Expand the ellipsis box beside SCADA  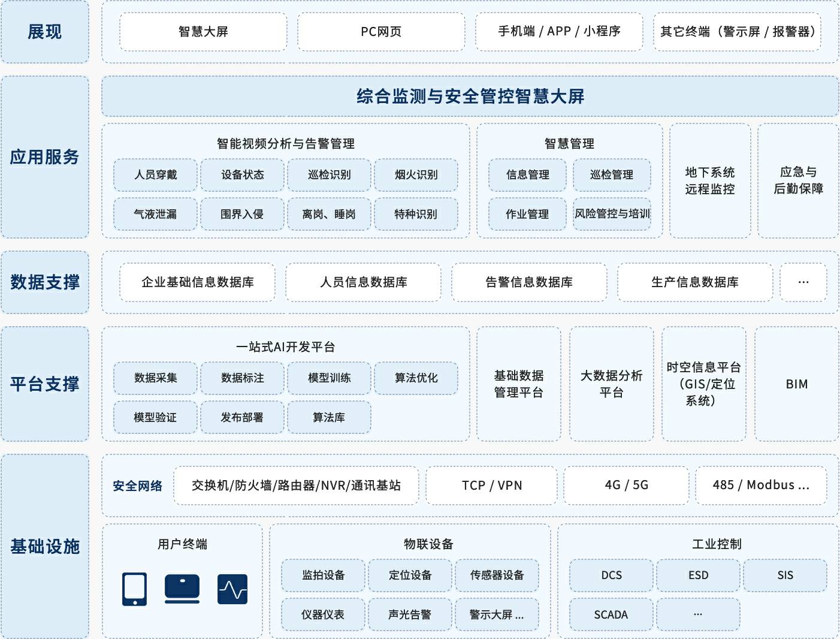click(697, 614)
